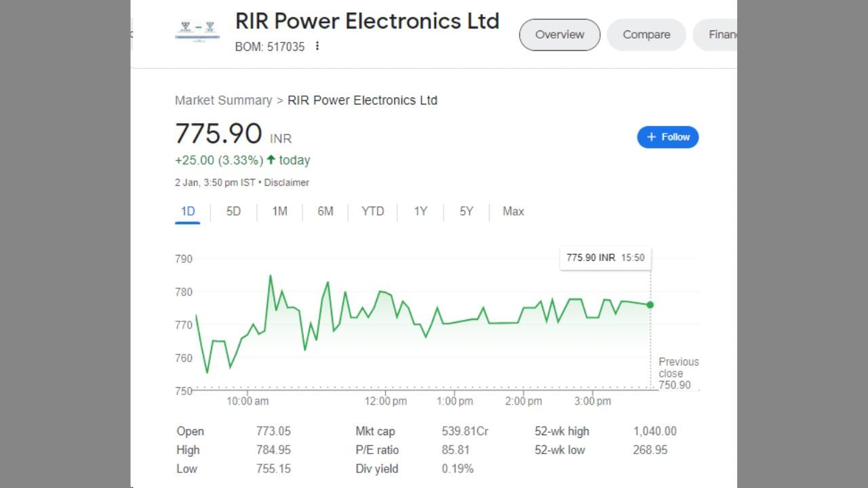The height and width of the screenshot is (488, 868).
Task: Click the RIR Power Electronics company logo
Action: [197, 31]
